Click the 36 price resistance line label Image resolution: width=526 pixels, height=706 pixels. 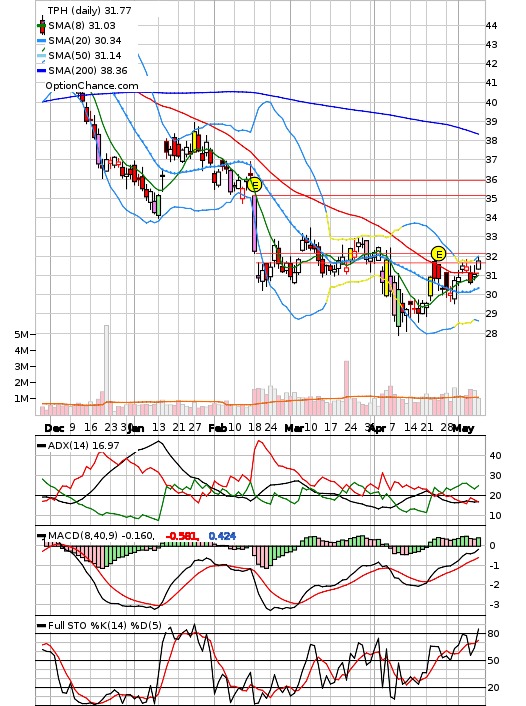coord(491,180)
